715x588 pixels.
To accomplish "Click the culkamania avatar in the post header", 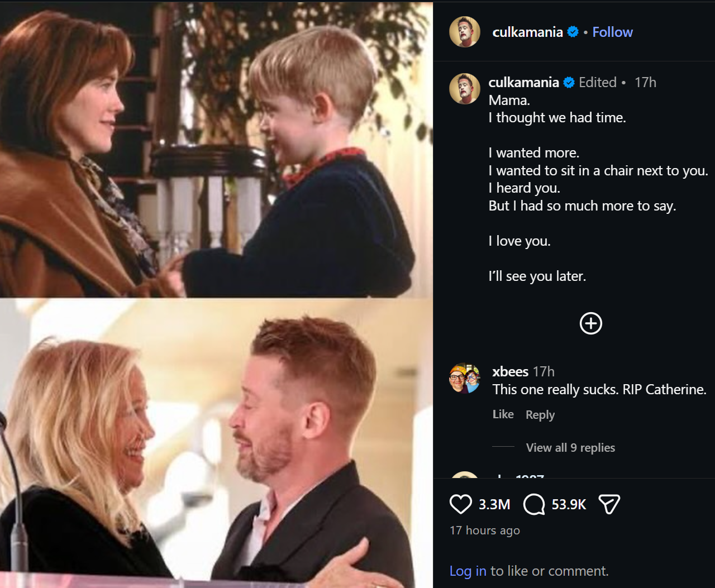I will point(465,32).
